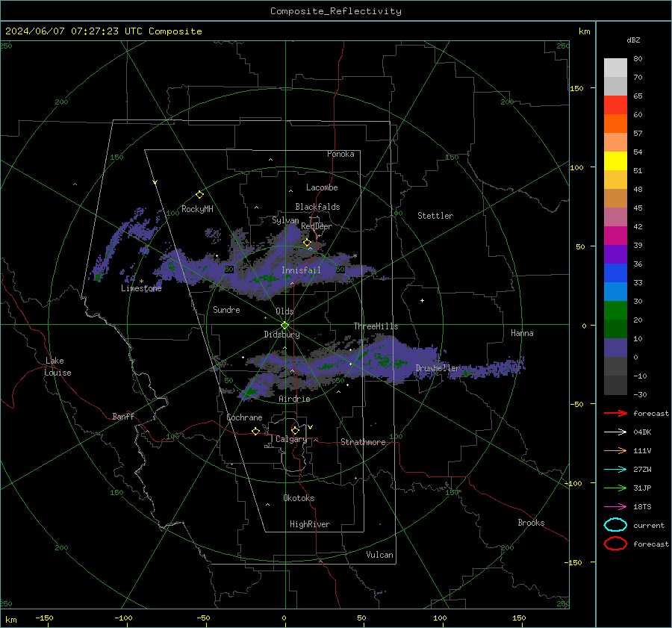This screenshot has width=672, height=628.
Task: Select the 20 dBZ green color swatch
Action: (615, 311)
